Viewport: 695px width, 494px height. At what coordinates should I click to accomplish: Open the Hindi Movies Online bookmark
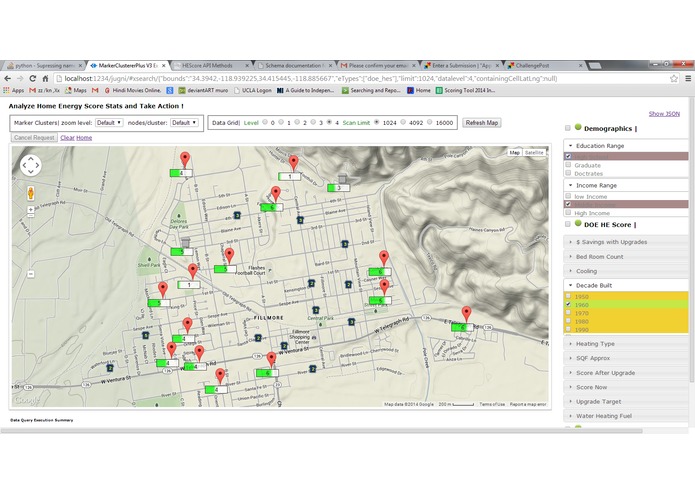pos(133,90)
